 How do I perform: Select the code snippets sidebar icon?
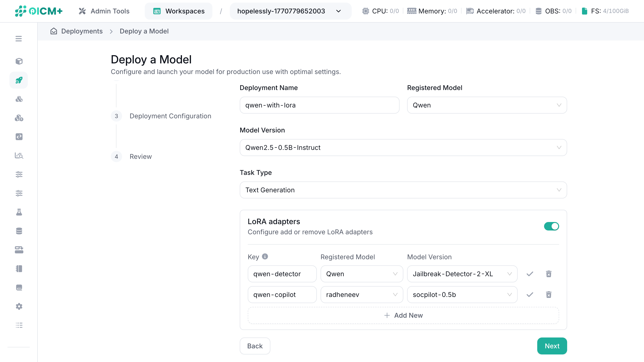point(19,136)
